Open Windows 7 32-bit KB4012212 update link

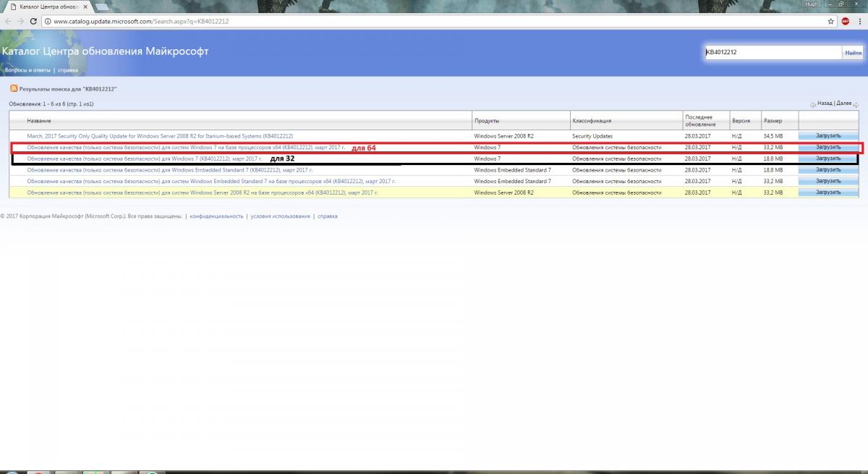144,158
